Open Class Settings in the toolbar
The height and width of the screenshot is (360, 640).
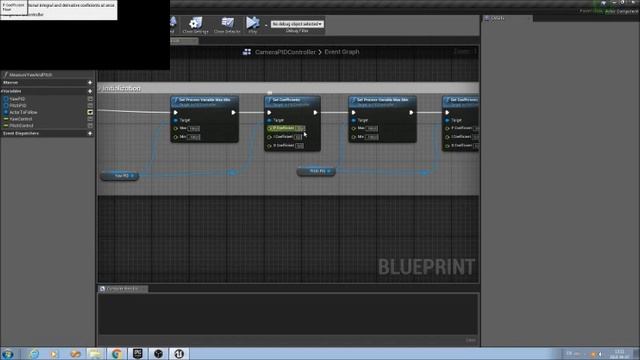(196, 25)
